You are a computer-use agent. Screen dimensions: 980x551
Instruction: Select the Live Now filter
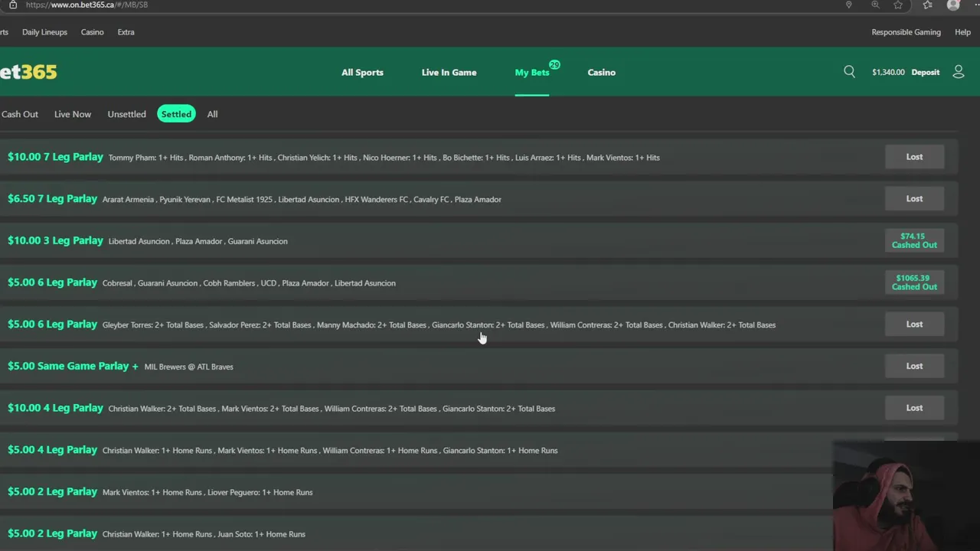click(x=73, y=114)
